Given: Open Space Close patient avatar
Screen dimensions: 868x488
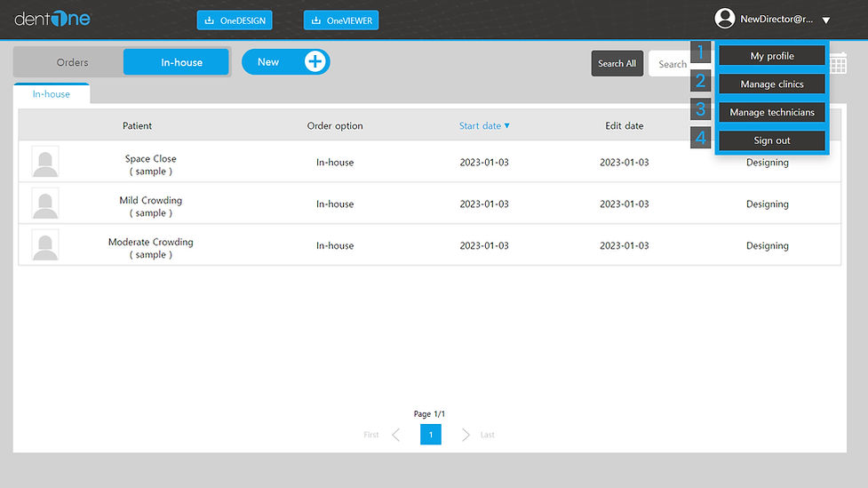Looking at the screenshot, I should coord(45,162).
